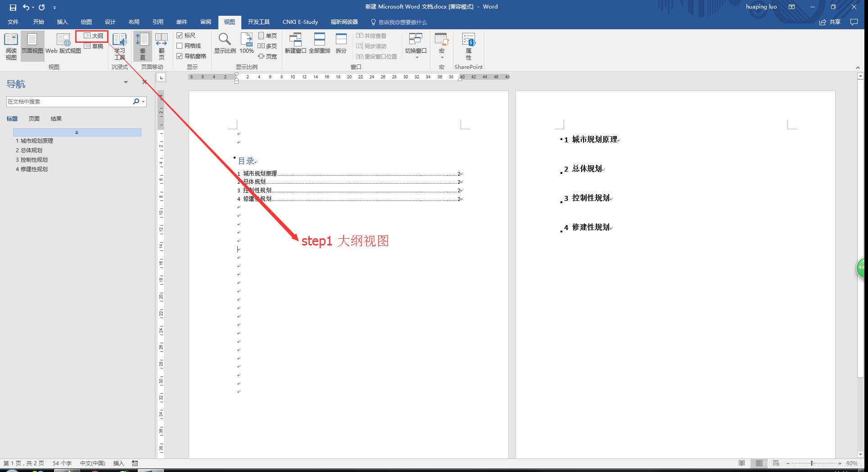The image size is (868, 472).
Task: Split the window with 拆分
Action: click(x=341, y=44)
